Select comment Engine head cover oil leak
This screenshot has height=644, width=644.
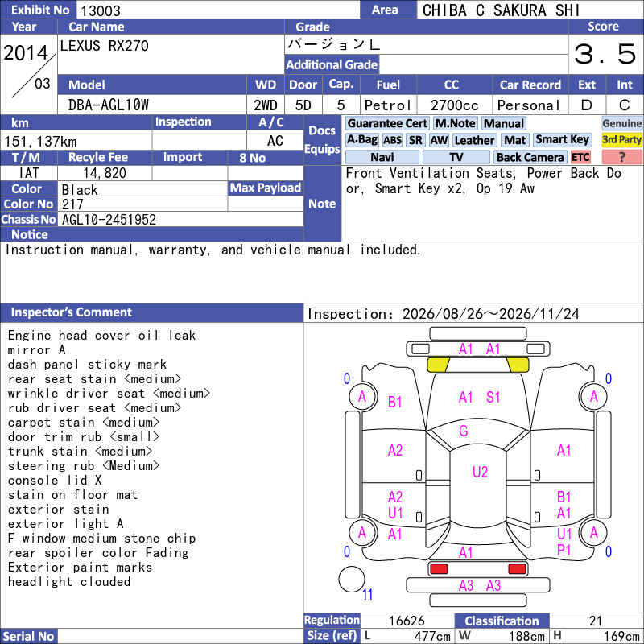(101, 336)
